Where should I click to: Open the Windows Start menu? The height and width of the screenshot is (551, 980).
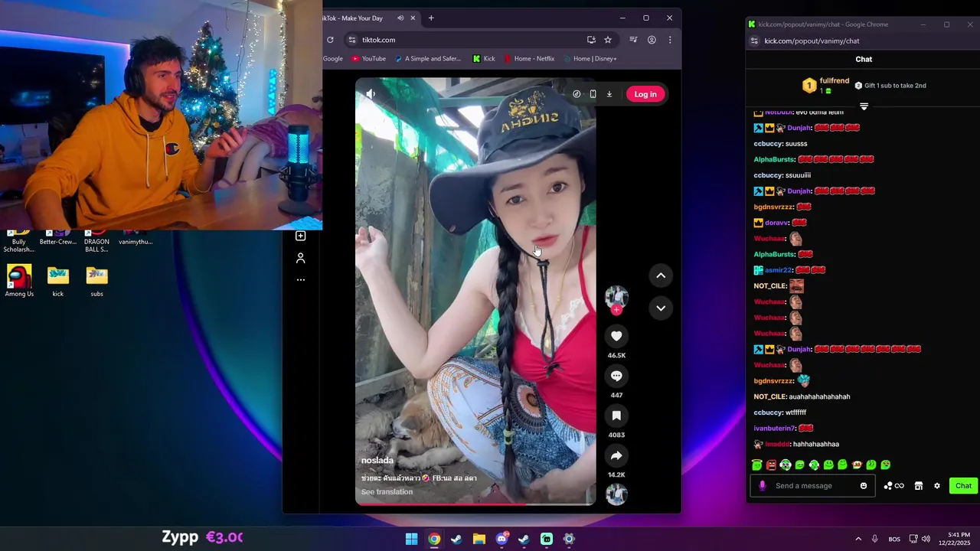(412, 539)
